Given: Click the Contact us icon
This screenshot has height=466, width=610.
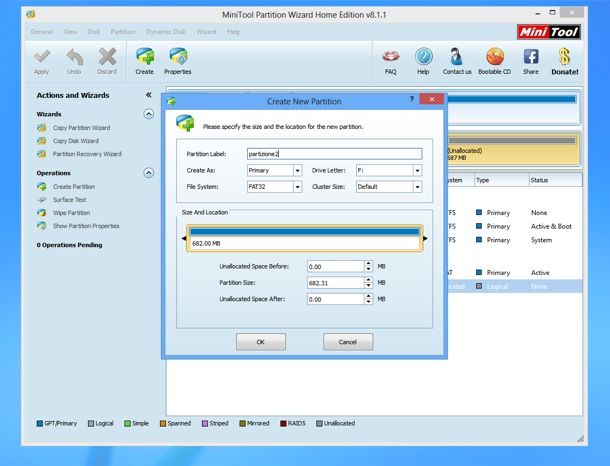Looking at the screenshot, I should [456, 57].
